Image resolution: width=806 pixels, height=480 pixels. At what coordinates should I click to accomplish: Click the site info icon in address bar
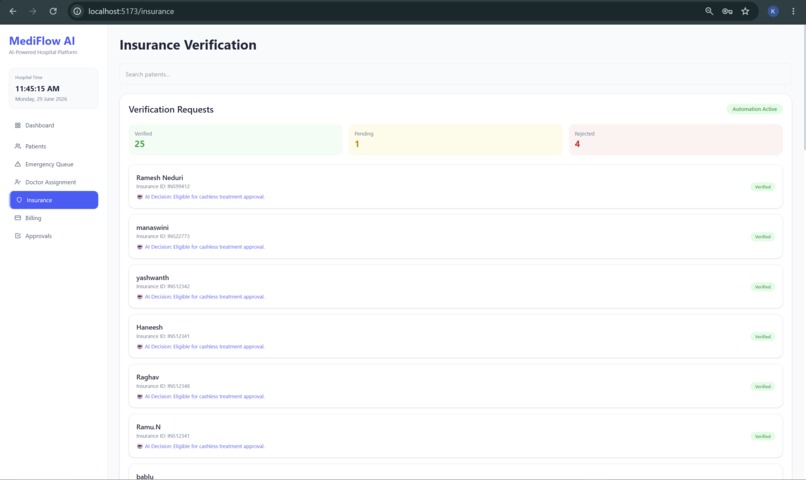pos(77,11)
